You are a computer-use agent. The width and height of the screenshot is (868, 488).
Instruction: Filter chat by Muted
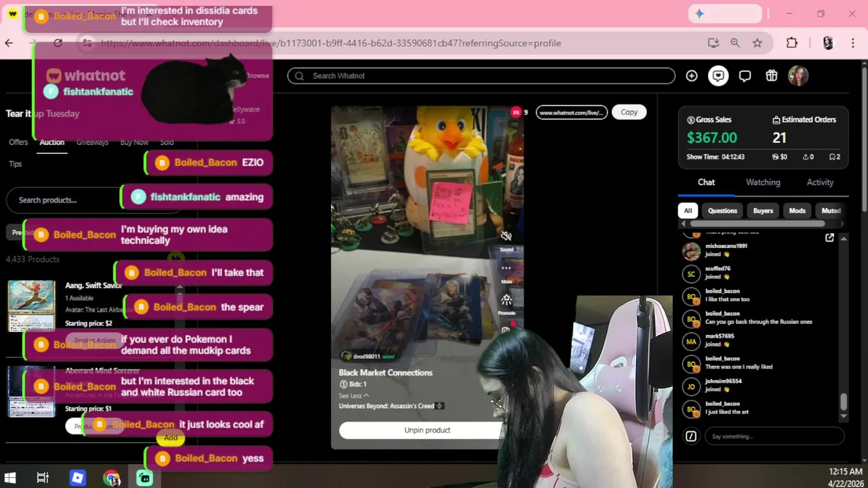(x=831, y=211)
